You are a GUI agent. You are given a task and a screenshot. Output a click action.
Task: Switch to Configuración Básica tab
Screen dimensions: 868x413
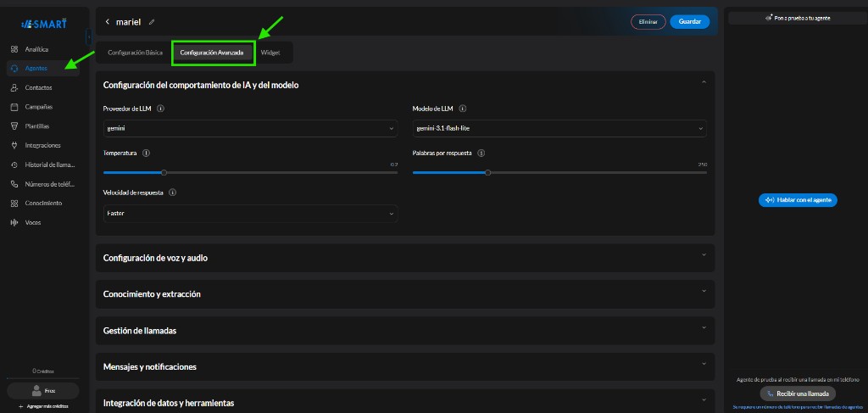click(x=135, y=53)
